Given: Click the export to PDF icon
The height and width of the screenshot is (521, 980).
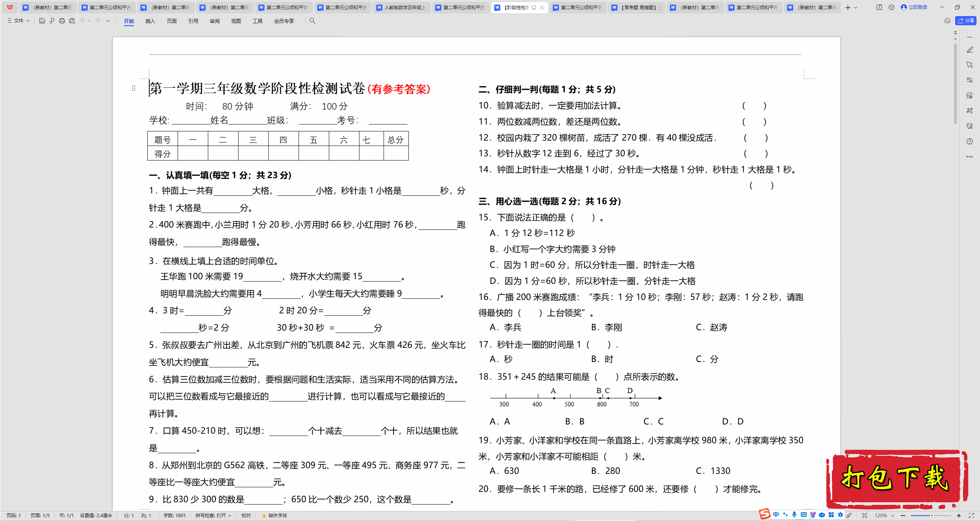Looking at the screenshot, I should [52, 21].
